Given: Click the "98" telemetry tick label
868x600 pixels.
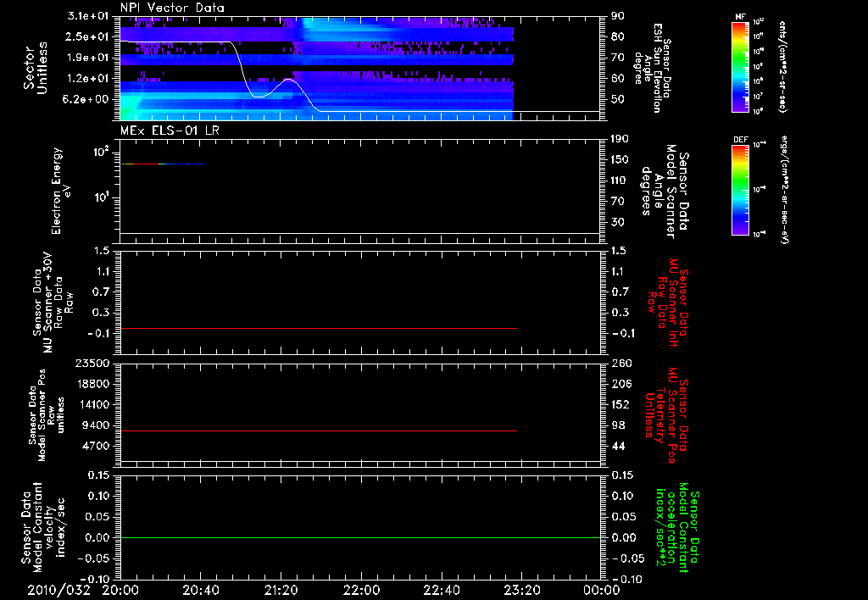Looking at the screenshot, I should (618, 425).
